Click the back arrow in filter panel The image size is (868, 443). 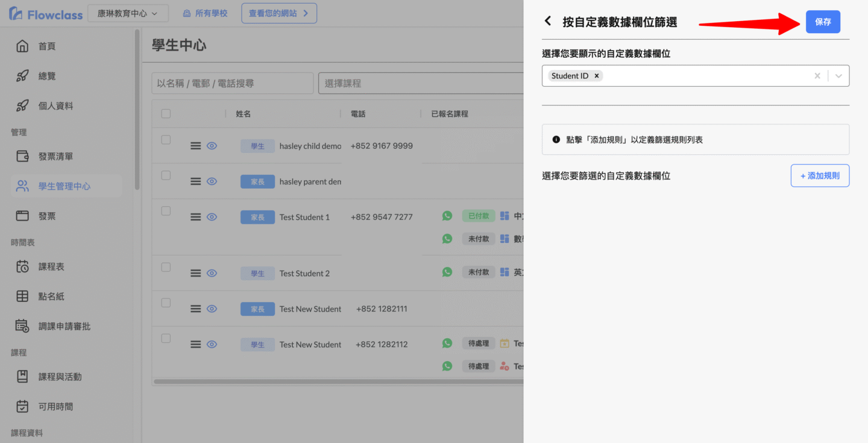(548, 22)
